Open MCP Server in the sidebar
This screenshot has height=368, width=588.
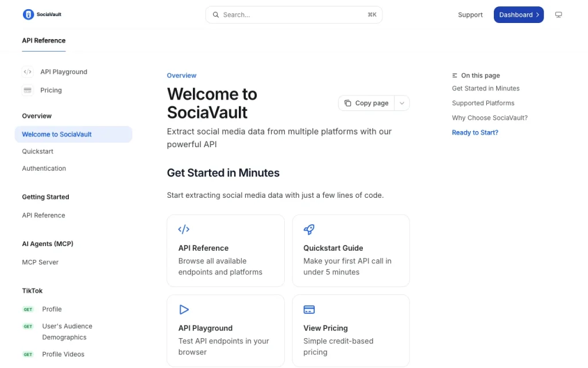(40, 262)
